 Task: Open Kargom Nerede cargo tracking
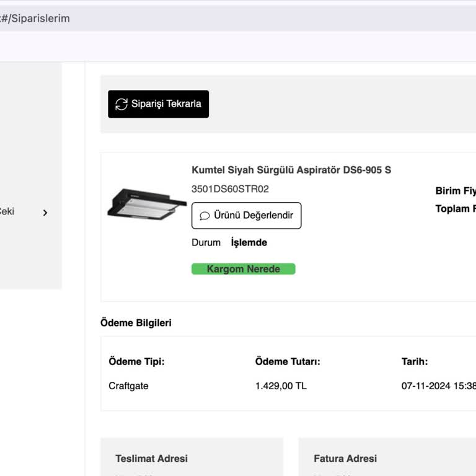(243, 269)
